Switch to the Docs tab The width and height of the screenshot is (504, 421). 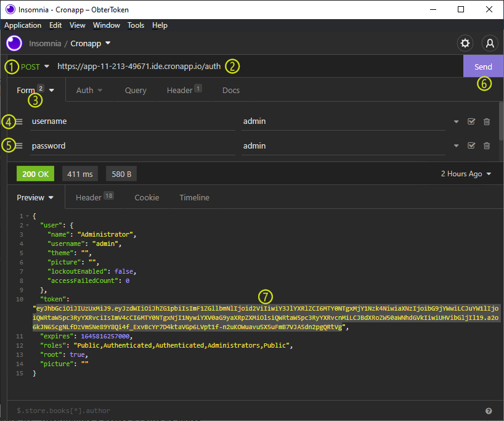[231, 91]
